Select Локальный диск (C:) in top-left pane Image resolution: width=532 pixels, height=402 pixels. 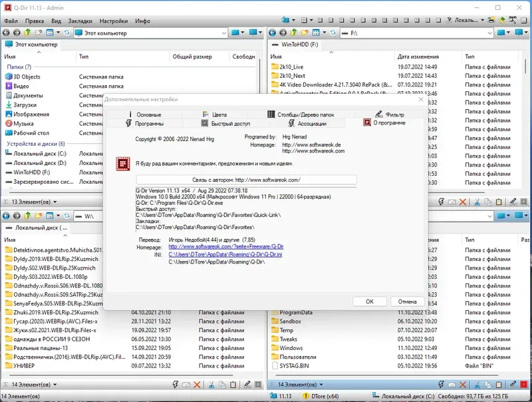(36, 154)
